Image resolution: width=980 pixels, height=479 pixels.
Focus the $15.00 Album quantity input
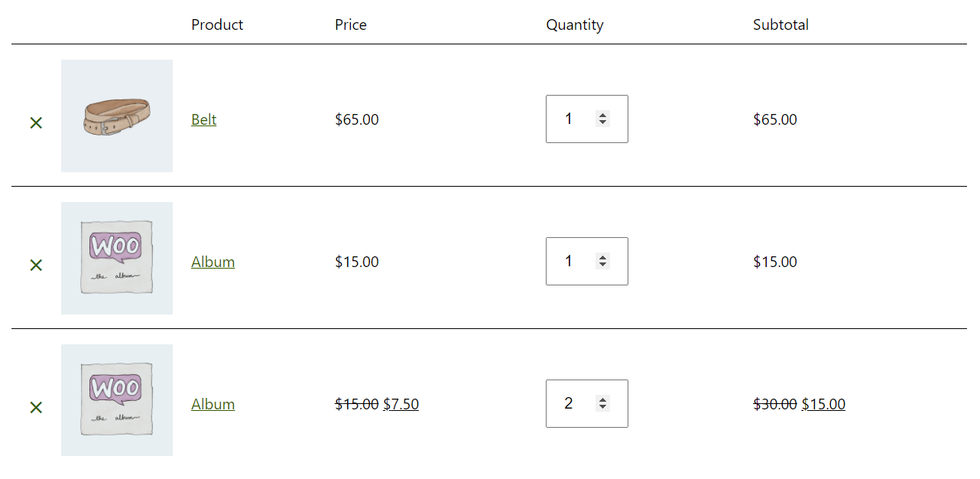click(587, 261)
